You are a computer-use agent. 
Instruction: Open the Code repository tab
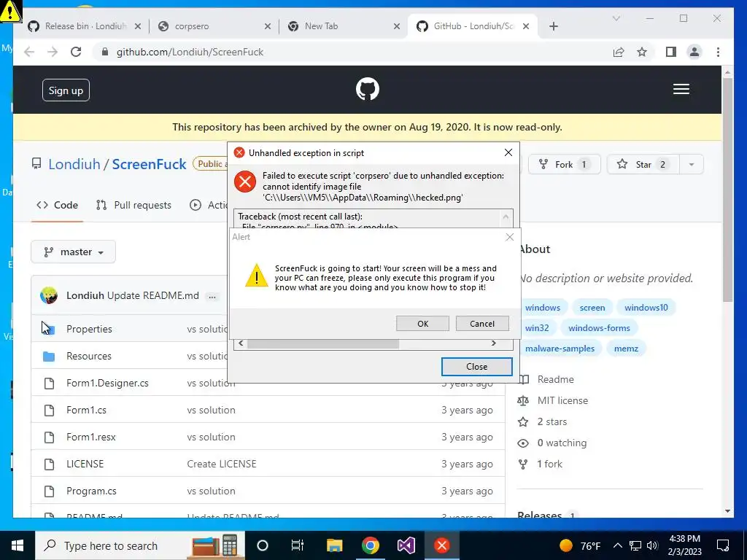[x=57, y=205]
